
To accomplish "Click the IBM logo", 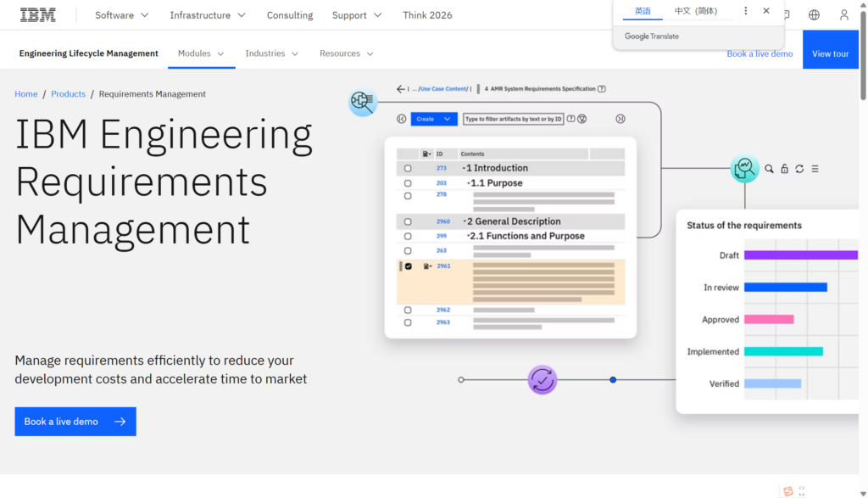I will coord(39,14).
